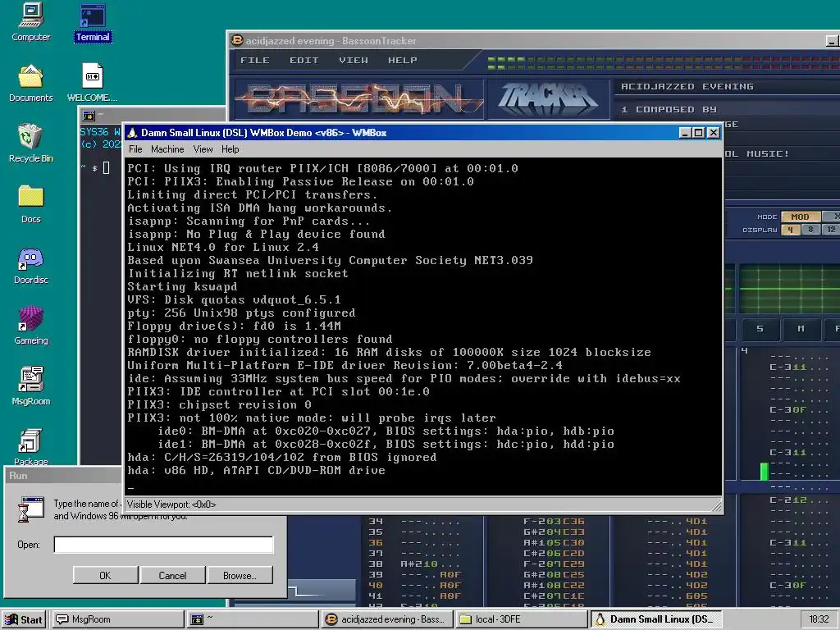Click the WMBox resize grip corner
840x630 pixels.
(717, 505)
